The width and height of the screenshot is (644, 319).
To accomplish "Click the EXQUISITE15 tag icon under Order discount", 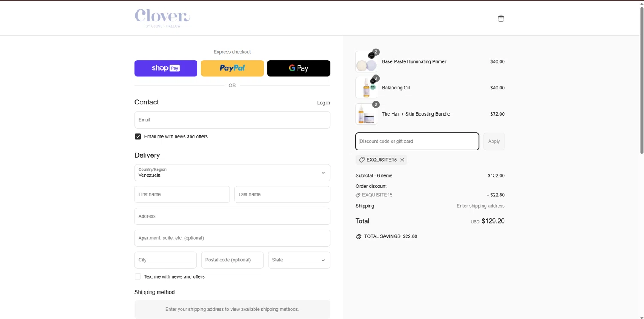I will pyautogui.click(x=358, y=195).
